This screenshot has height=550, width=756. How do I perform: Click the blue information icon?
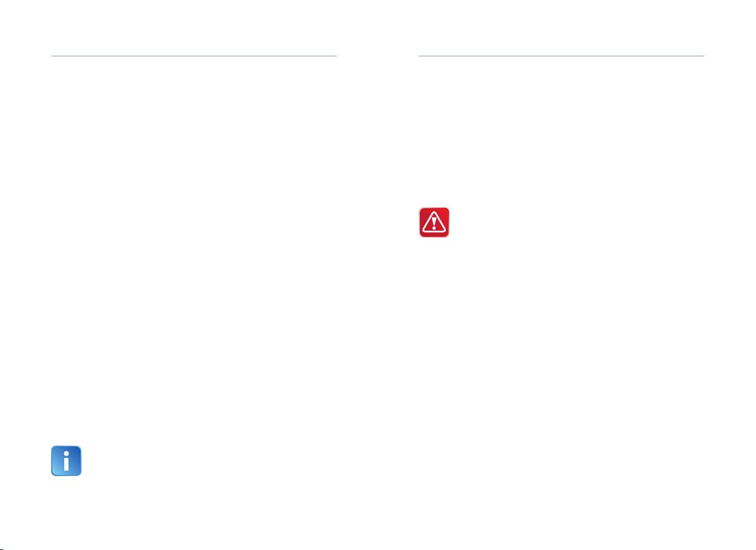click(66, 462)
